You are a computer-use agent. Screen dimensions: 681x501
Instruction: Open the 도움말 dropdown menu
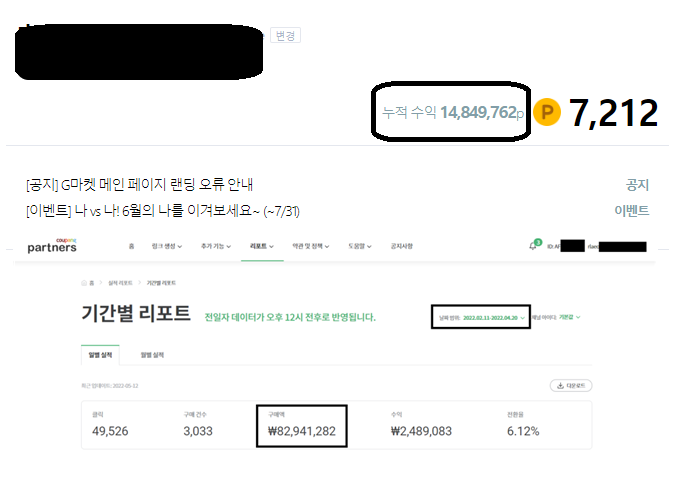[x=360, y=246]
